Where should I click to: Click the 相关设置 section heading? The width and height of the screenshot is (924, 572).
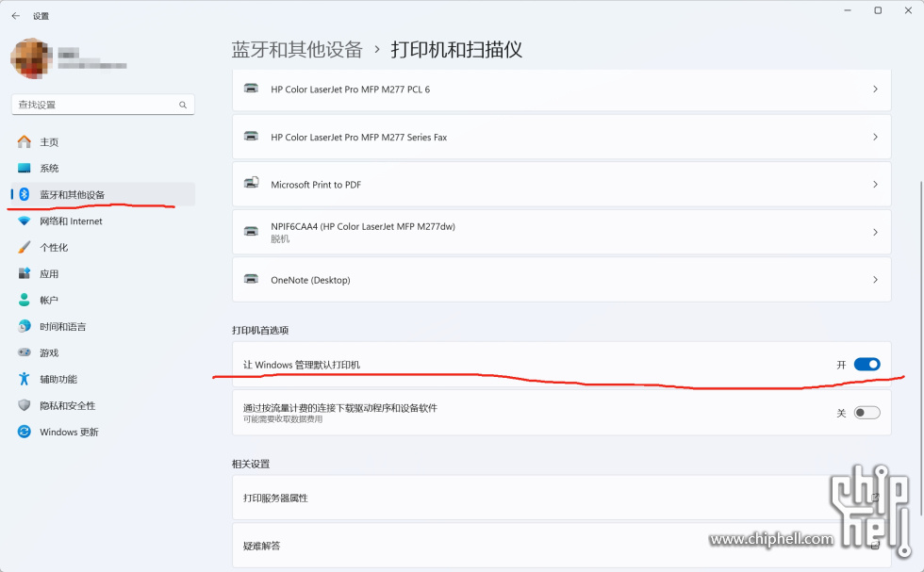click(x=251, y=465)
